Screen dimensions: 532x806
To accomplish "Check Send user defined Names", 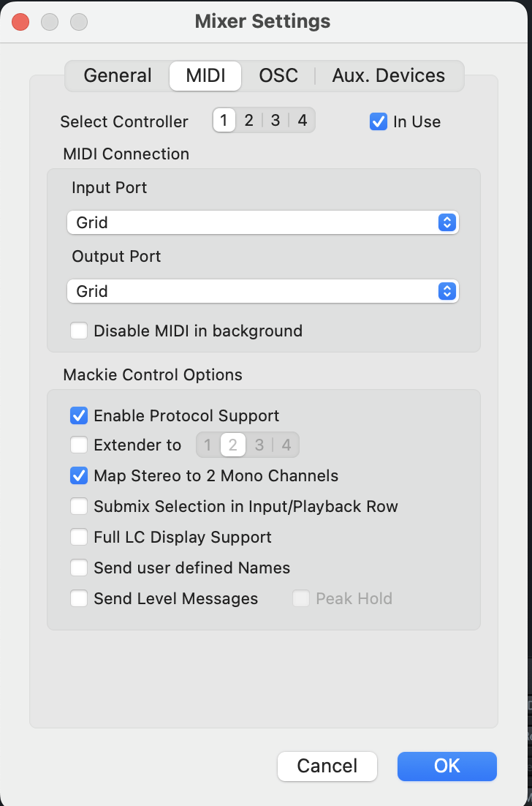I will tap(79, 568).
